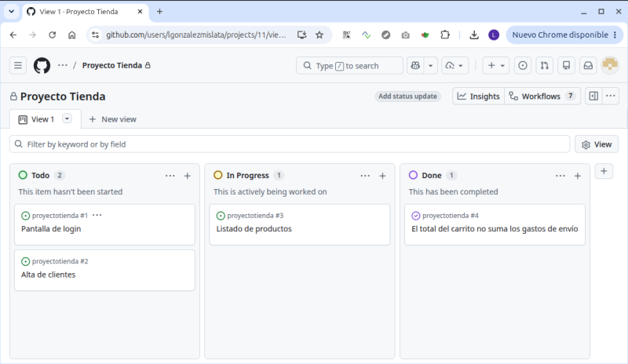Click the proyectotienda #1 reference
Image resolution: width=628 pixels, height=364 pixels.
pyautogui.click(x=60, y=216)
